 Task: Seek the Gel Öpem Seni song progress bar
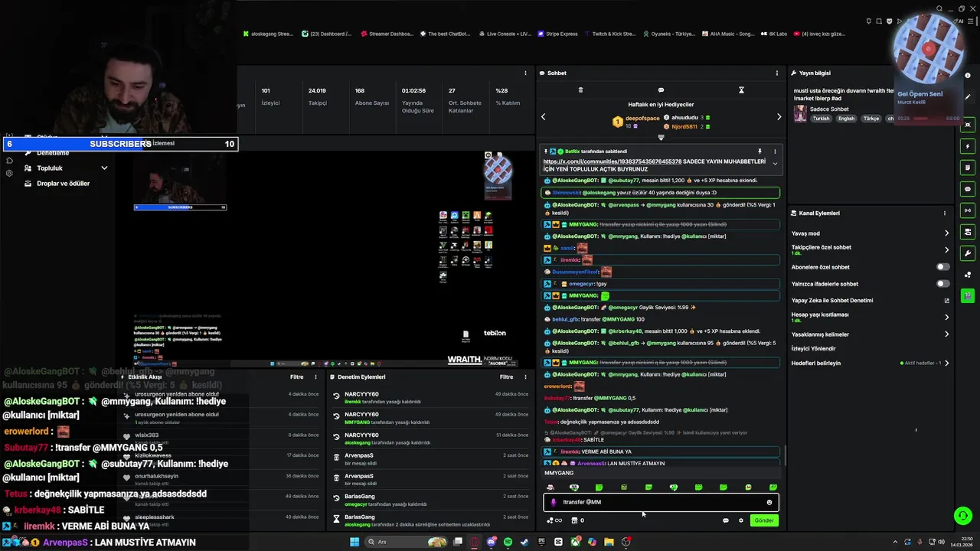[x=929, y=119]
